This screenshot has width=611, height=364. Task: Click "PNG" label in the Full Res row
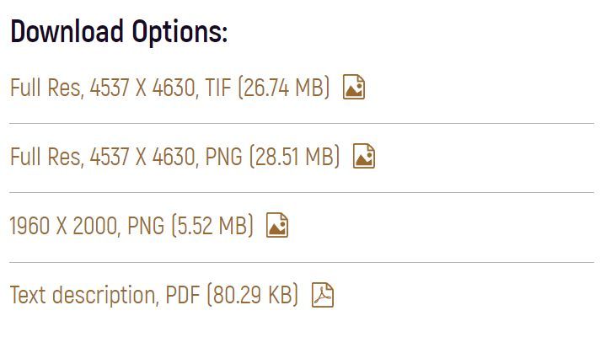[x=223, y=157]
